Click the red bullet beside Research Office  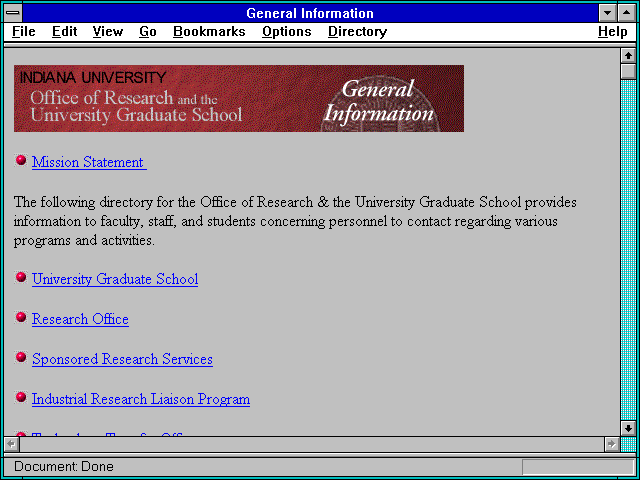[21, 317]
